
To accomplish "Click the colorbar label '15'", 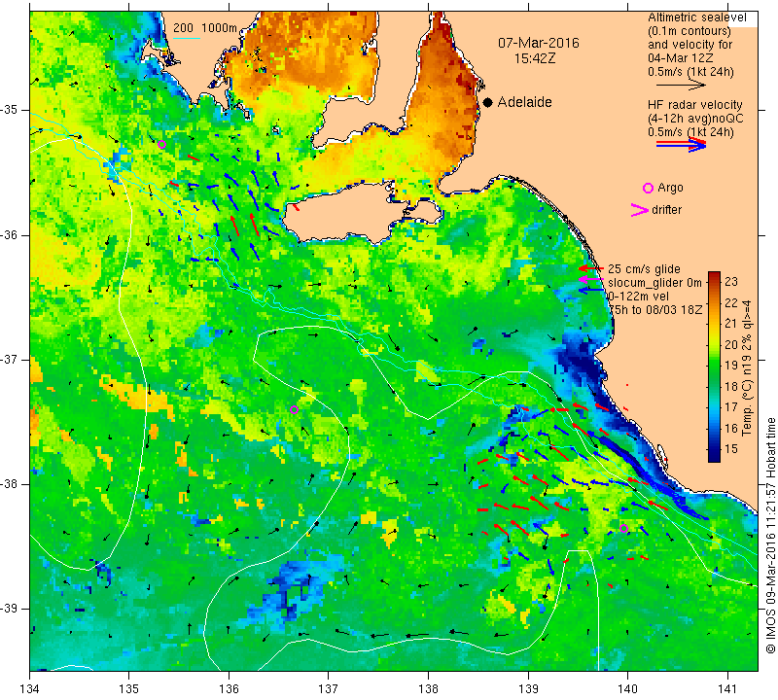I will coord(731,449).
